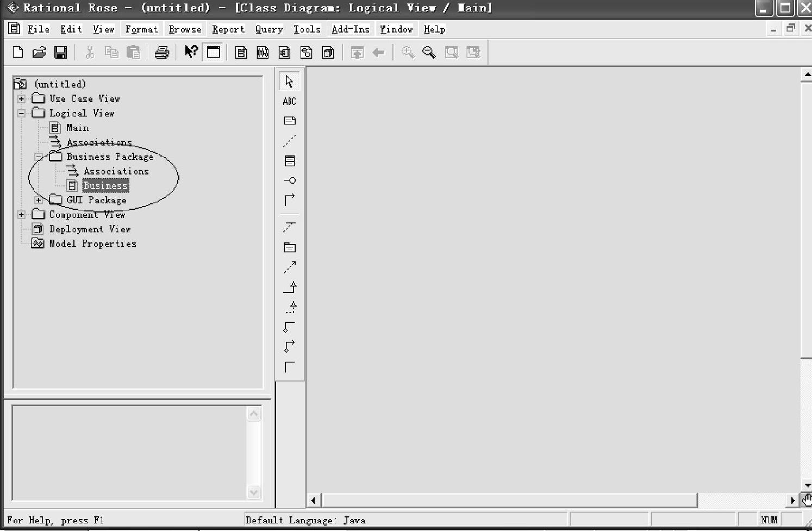812x531 pixels.
Task: Click the Browse Class Diagram toolbar icon
Action: point(241,52)
